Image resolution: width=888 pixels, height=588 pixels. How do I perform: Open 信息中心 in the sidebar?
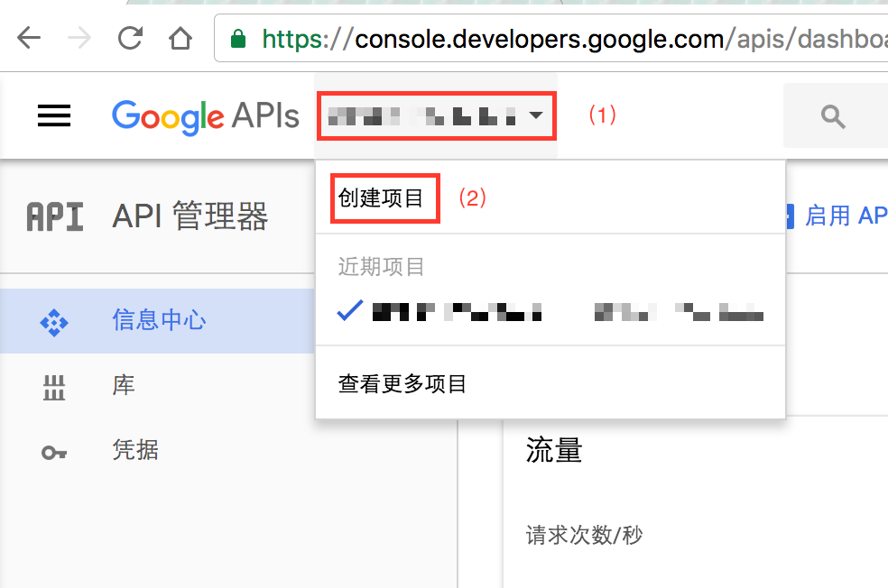159,320
